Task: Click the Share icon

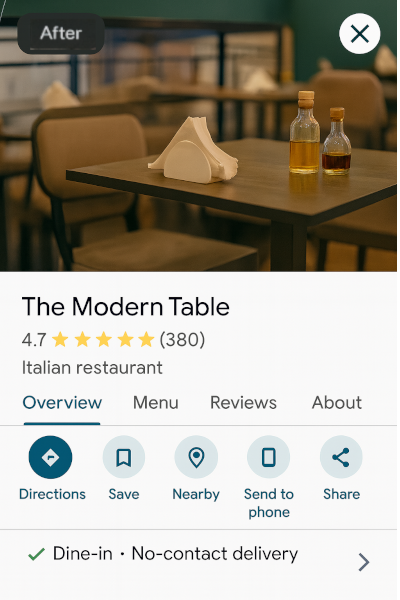Action: (x=341, y=457)
